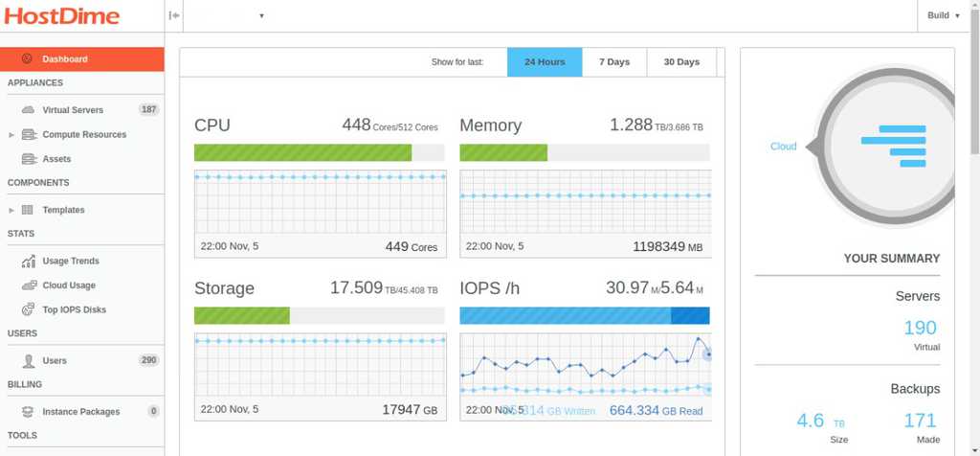Click the Top IOPS Disks icon
This screenshot has height=456, width=980.
27,309
